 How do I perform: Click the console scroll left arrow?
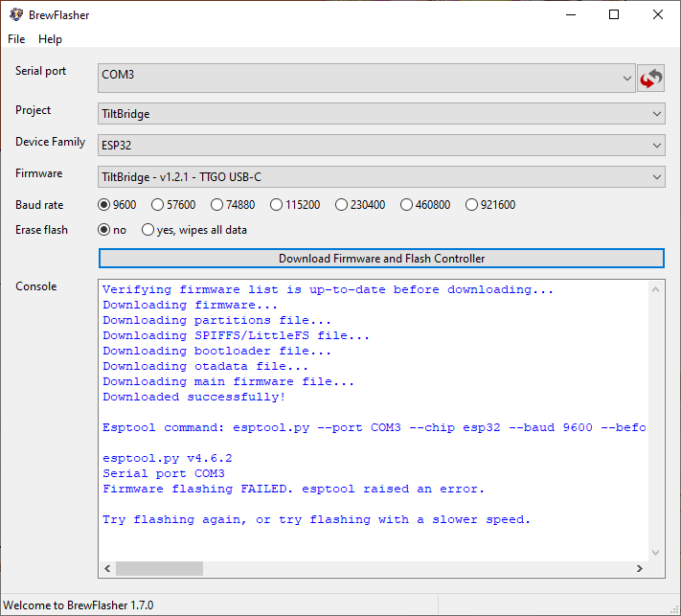(107, 568)
